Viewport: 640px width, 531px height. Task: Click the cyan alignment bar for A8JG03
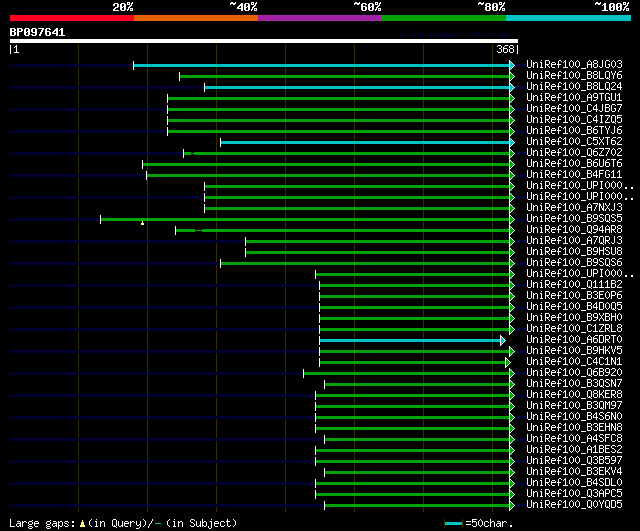pyautogui.click(x=322, y=65)
